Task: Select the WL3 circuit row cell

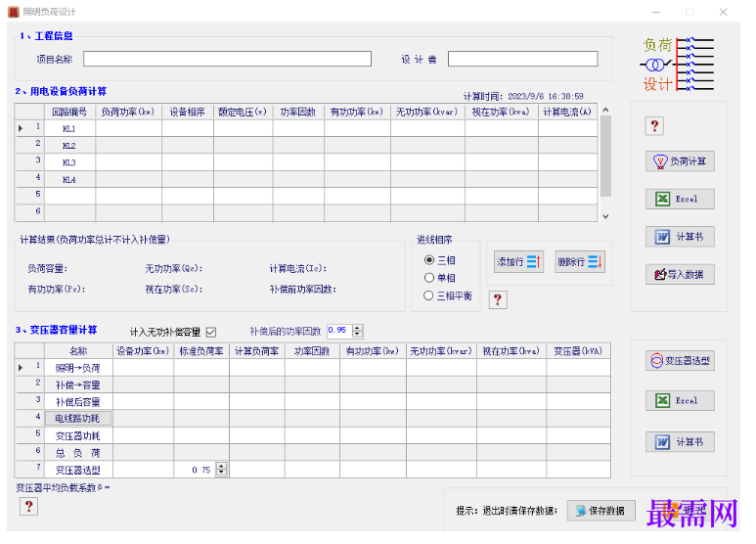Action: pyautogui.click(x=69, y=162)
